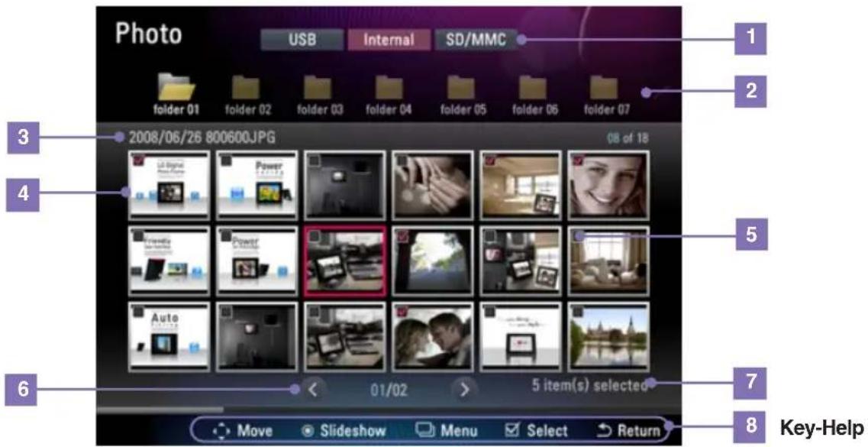
Task: Click the 01/02 page indicator
Action: 389,390
